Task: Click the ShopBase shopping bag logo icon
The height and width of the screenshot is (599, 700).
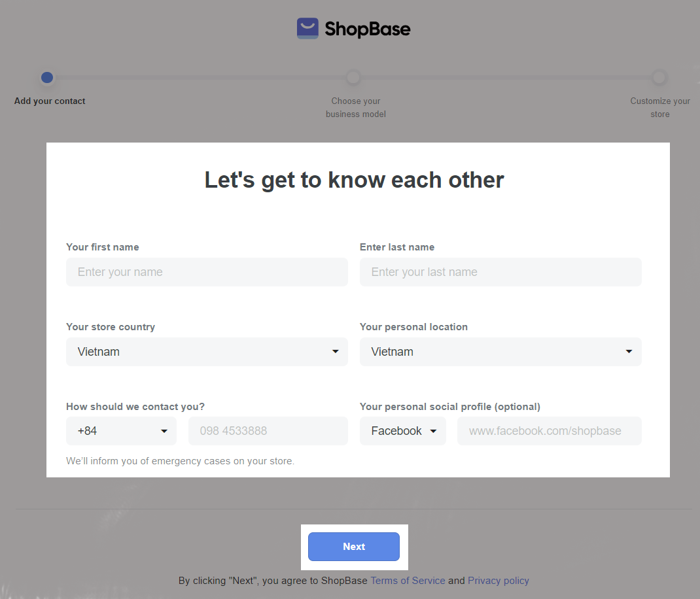Action: coord(307,28)
